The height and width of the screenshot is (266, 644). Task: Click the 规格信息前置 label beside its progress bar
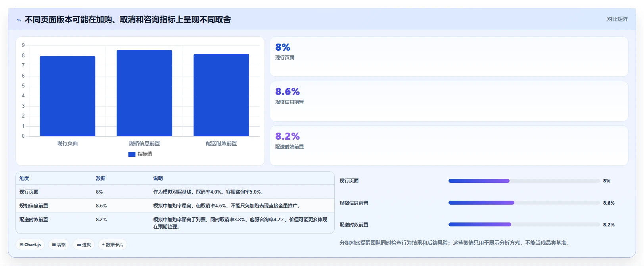point(354,203)
